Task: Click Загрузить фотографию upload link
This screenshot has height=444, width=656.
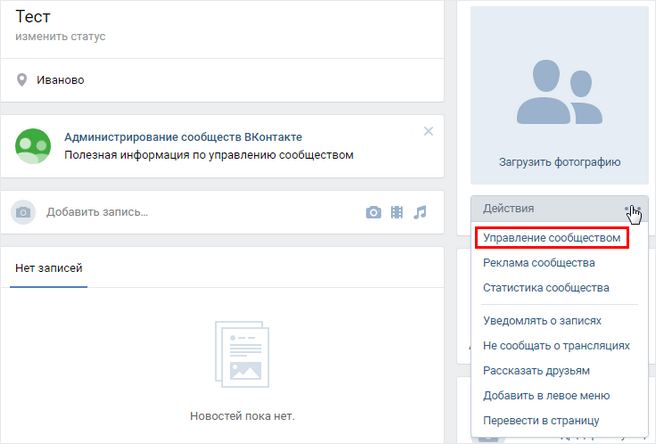Action: click(x=559, y=162)
